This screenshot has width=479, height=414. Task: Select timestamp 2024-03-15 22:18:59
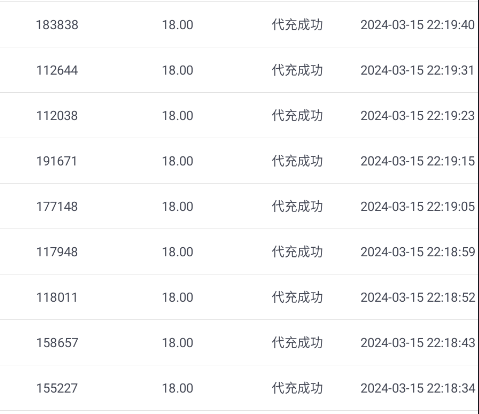tap(418, 252)
